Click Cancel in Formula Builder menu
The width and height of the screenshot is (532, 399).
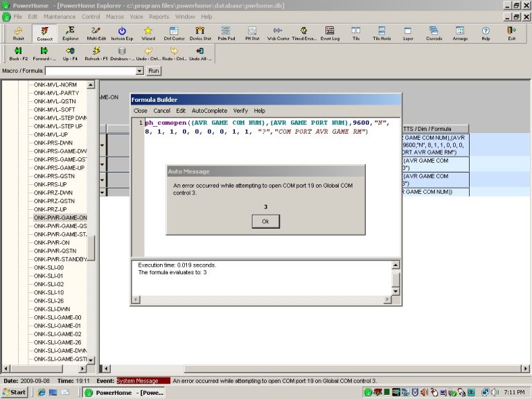tap(161, 111)
